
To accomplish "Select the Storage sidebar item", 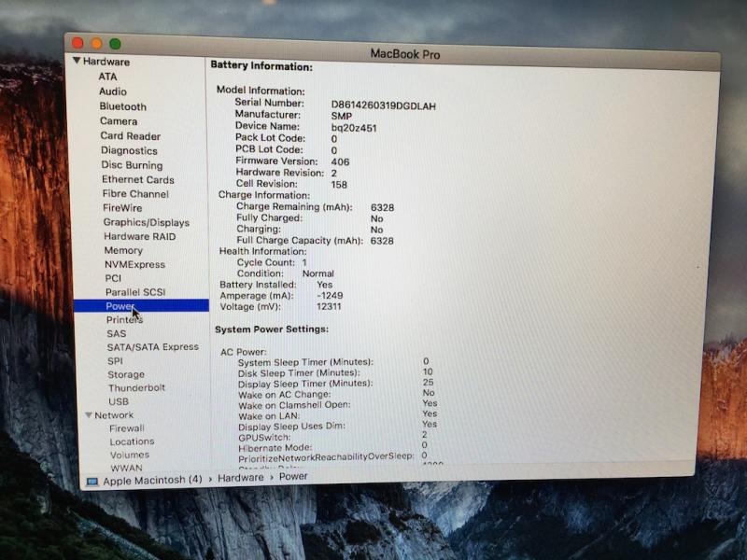I will (125, 374).
